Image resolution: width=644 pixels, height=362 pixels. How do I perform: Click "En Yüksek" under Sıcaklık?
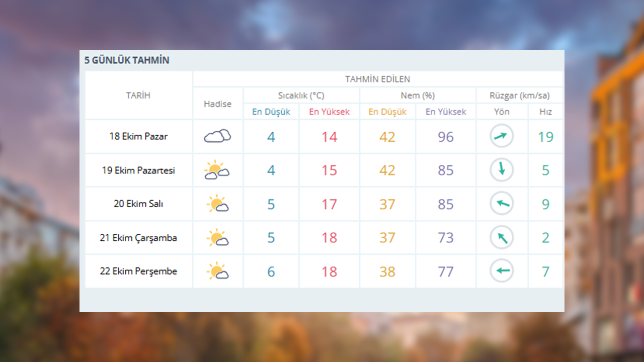point(329,112)
